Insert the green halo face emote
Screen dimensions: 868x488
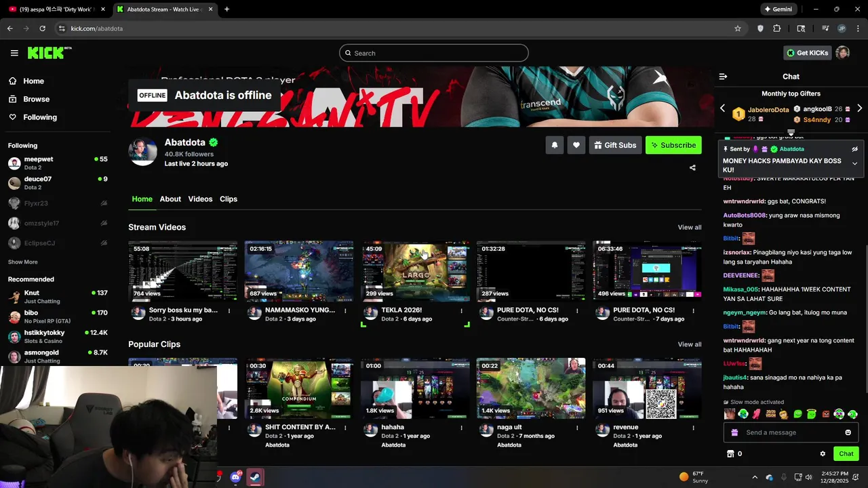[811, 413]
